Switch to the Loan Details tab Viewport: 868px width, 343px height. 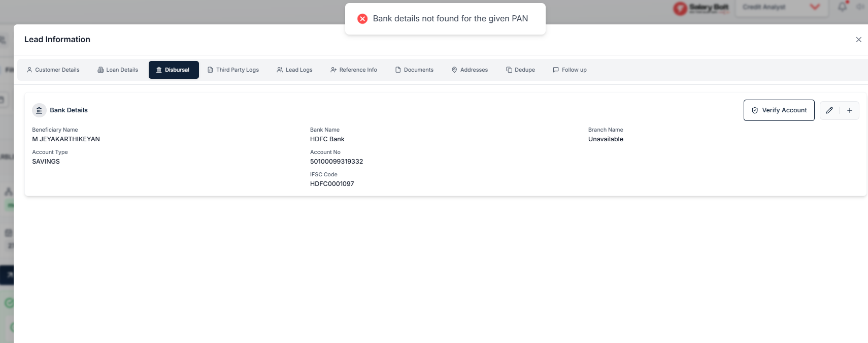coord(118,70)
